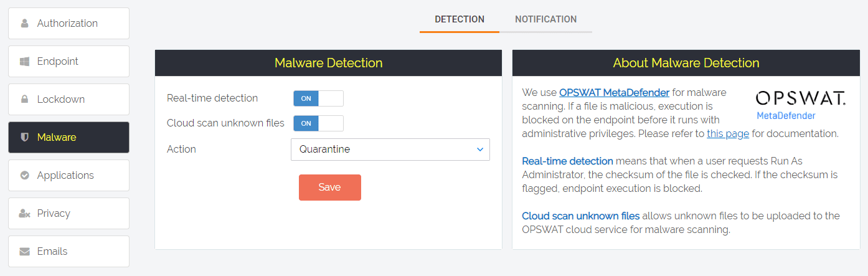The height and width of the screenshot is (276, 868).
Task: Follow the 'this page' documentation link
Action: (728, 133)
